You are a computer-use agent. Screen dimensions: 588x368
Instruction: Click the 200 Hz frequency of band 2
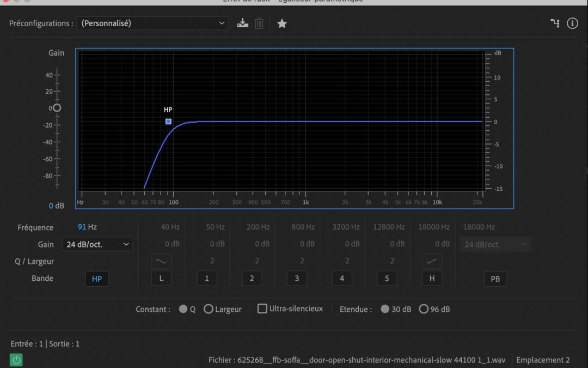(x=258, y=227)
